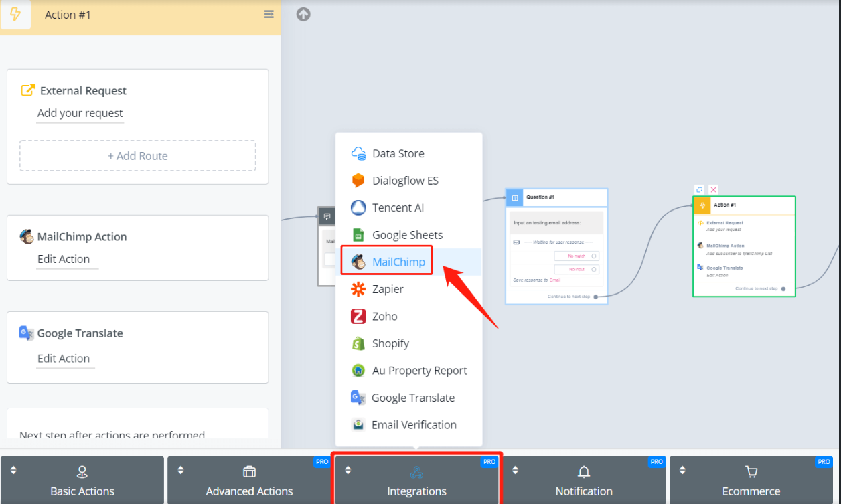The width and height of the screenshot is (841, 504).
Task: Select the No match radio circle
Action: tap(593, 256)
